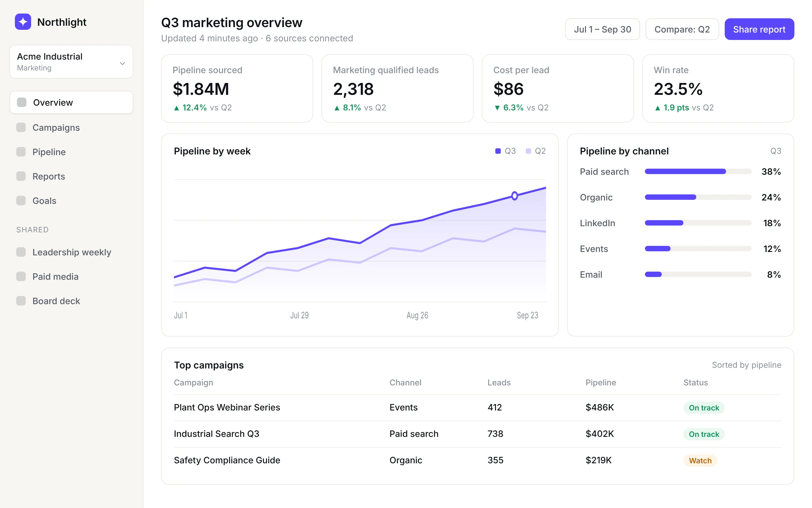Screen dimensions: 812x508
Task: Click the highlighted data point on Q3 line
Action: tap(514, 196)
